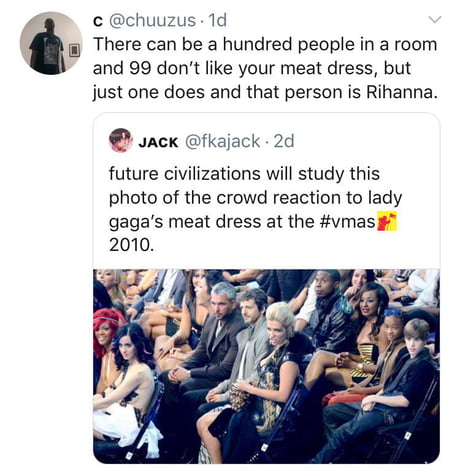Select the "There can be a hundred people" tweet text
The image size is (460, 470).
click(265, 68)
